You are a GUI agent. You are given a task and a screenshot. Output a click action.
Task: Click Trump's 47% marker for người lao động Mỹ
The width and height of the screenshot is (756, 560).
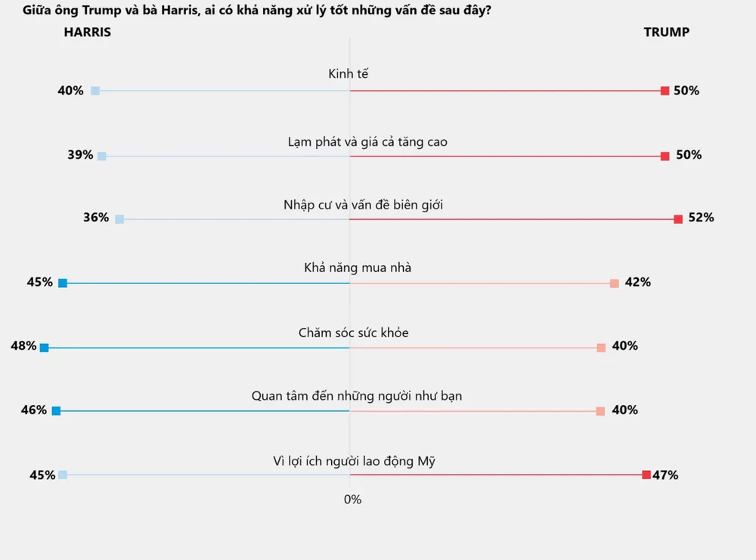pos(646,475)
